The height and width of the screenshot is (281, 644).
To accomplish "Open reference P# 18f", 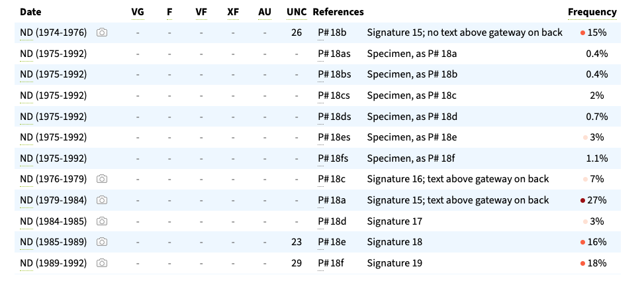I will click(x=331, y=263).
